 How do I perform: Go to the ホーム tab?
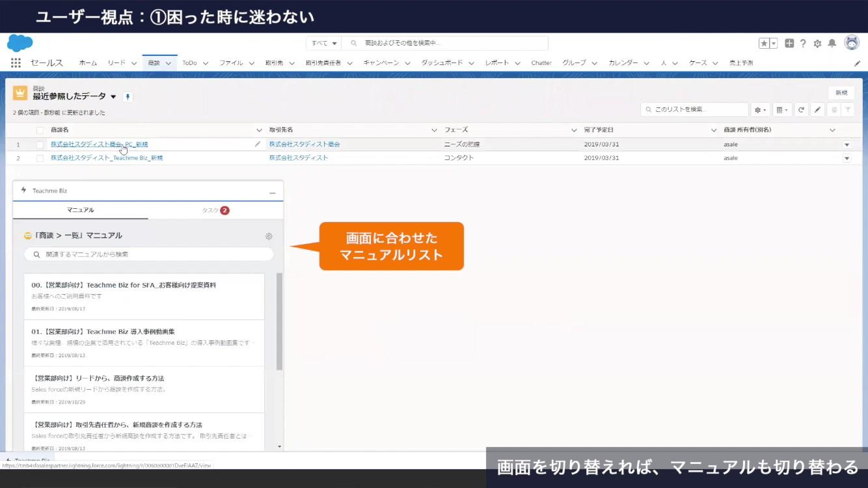tap(88, 63)
